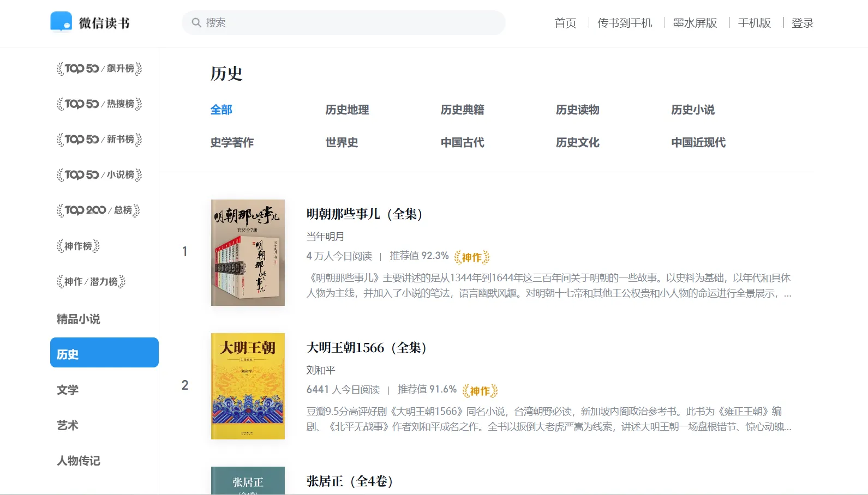Screen dimensions: 868x495
Task: Click the 6441人今日阅读 count
Action: point(343,389)
